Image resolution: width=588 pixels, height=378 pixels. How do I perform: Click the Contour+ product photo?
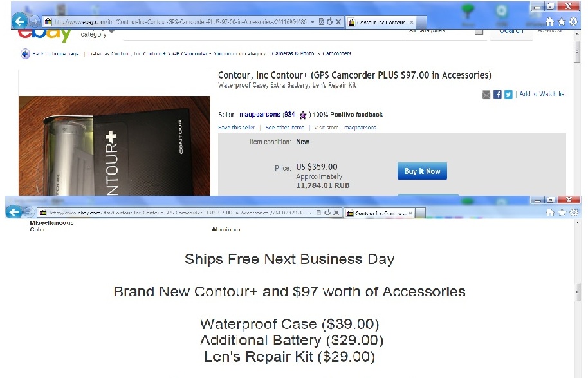coord(115,146)
